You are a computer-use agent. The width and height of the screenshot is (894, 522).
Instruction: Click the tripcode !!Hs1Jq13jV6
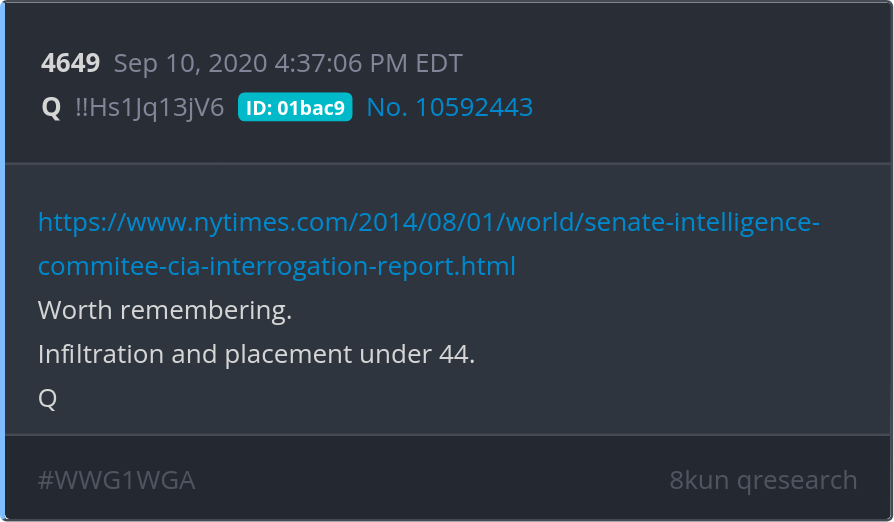(x=150, y=108)
